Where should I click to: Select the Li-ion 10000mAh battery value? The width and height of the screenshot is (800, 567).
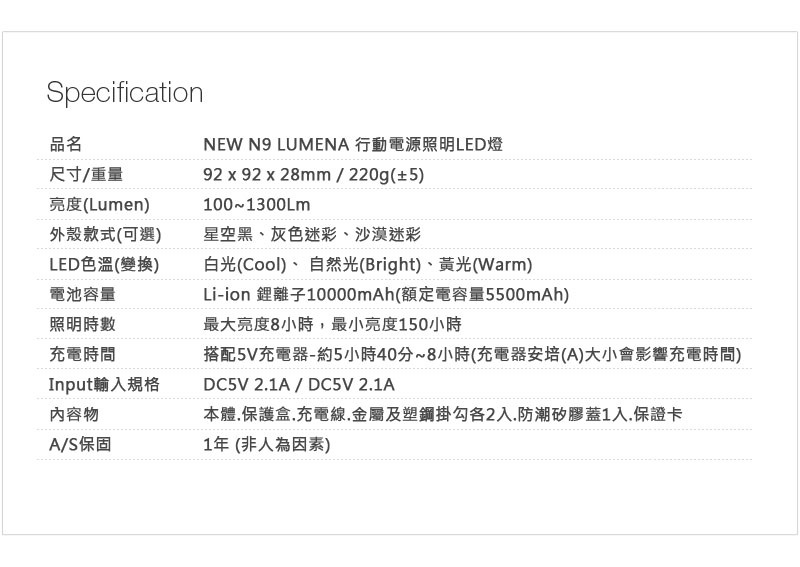[386, 295]
